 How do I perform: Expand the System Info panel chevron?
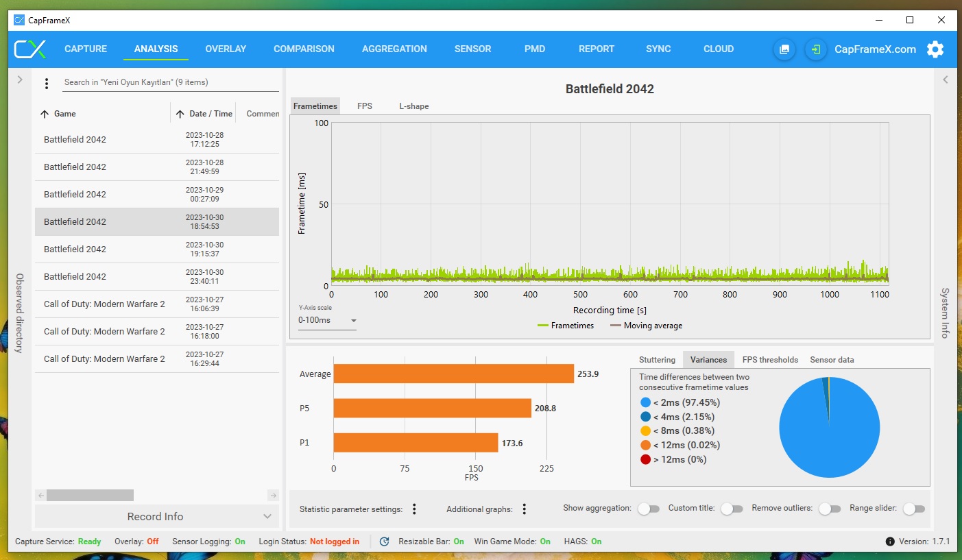(x=946, y=80)
